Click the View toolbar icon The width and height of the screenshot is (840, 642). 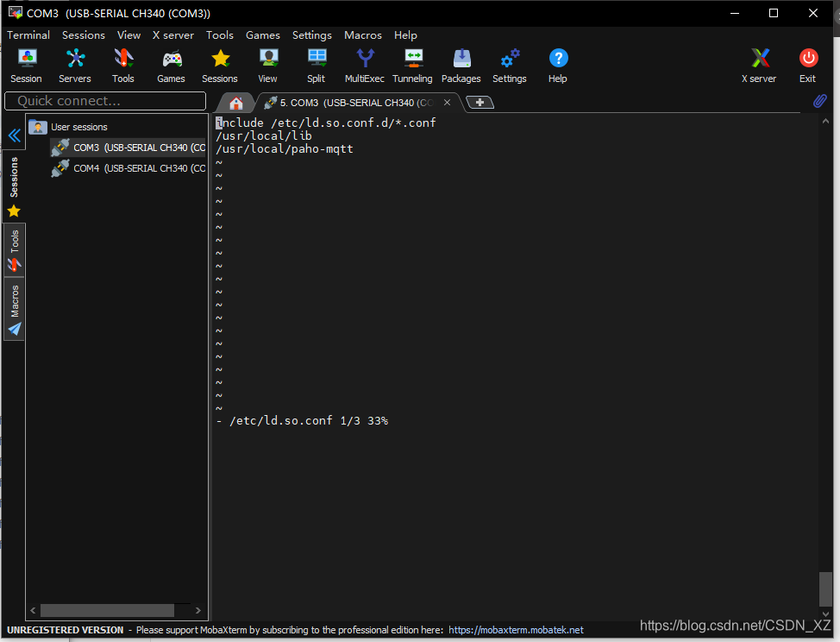268,66
